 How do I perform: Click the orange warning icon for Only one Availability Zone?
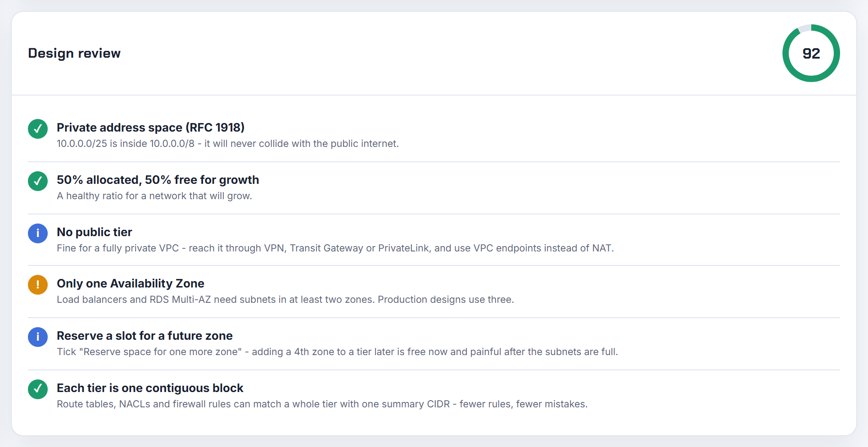pyautogui.click(x=38, y=285)
